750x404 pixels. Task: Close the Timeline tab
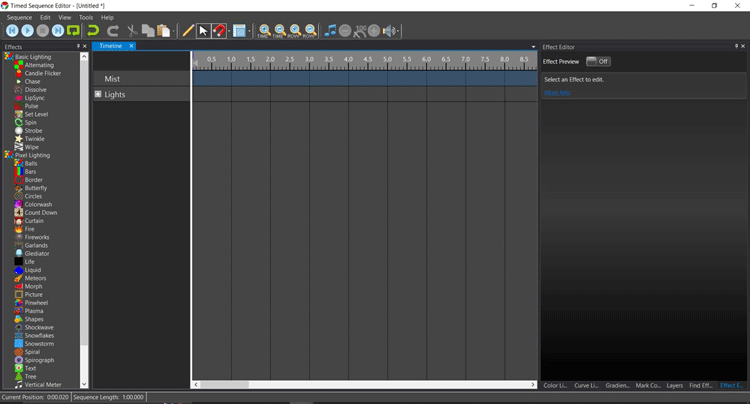pyautogui.click(x=131, y=46)
